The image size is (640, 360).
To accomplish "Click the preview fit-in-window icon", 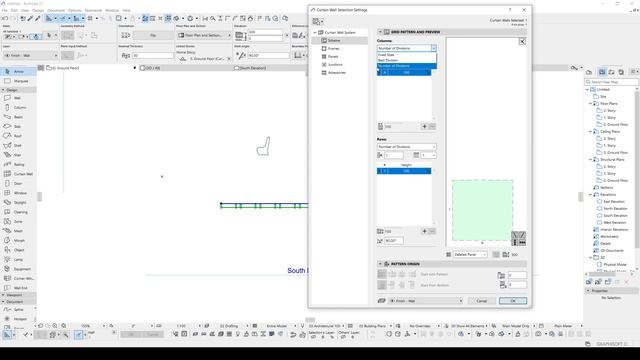I will pos(522,41).
